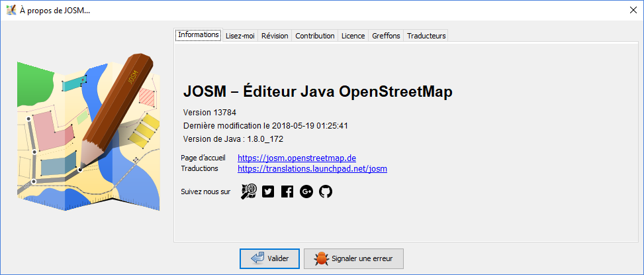Select the Informations tab
Image resolution: width=644 pixels, height=275 pixels.
[199, 35]
